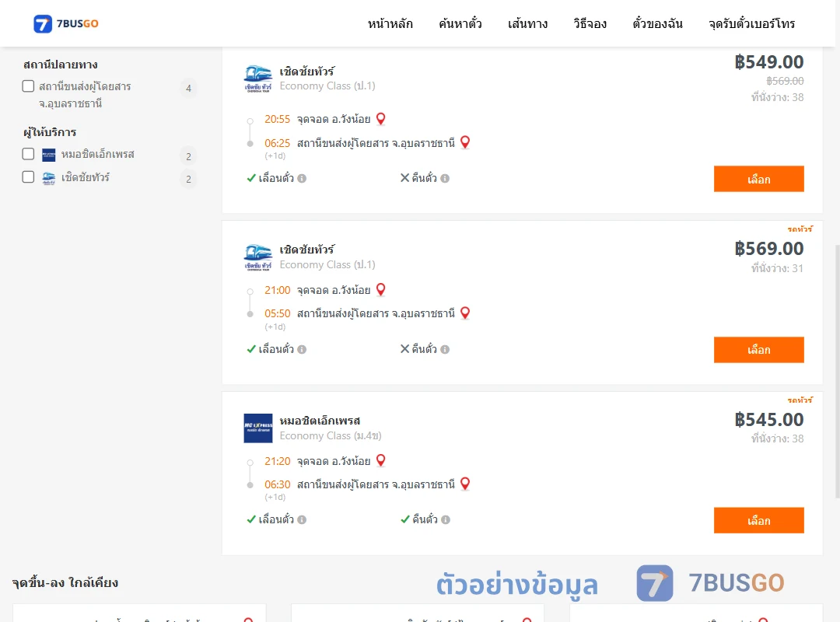Show คืนตั๋ว info icon on the ฿549.00 trip
Image resolution: width=840 pixels, height=622 pixels.
pos(445,178)
